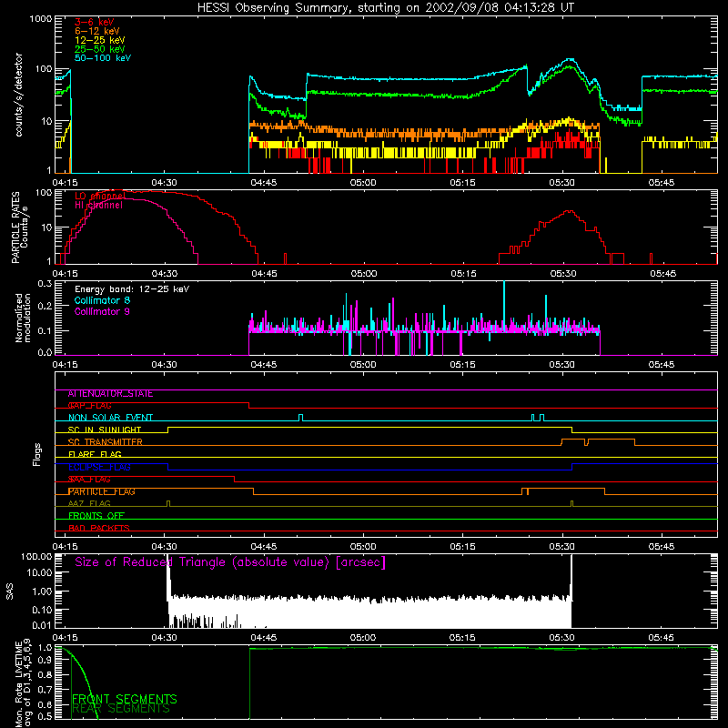Screen dimensions: 728x728
Task: Click the ATTENUATOR_STATE flag label
Action: [110, 394]
